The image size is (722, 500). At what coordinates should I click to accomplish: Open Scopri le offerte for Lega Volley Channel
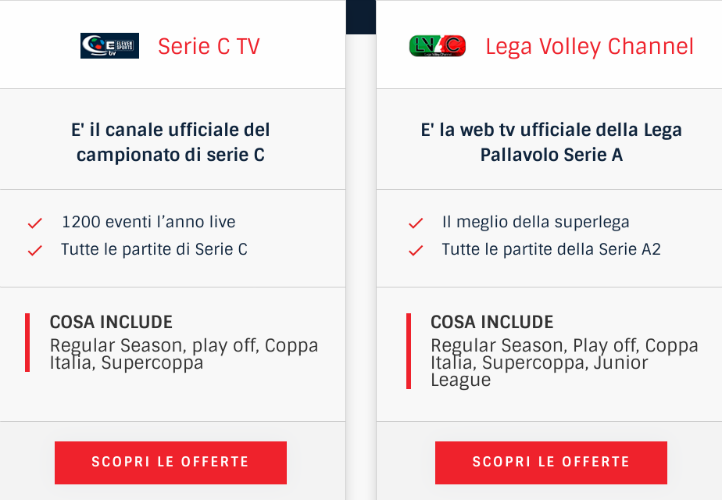551,462
